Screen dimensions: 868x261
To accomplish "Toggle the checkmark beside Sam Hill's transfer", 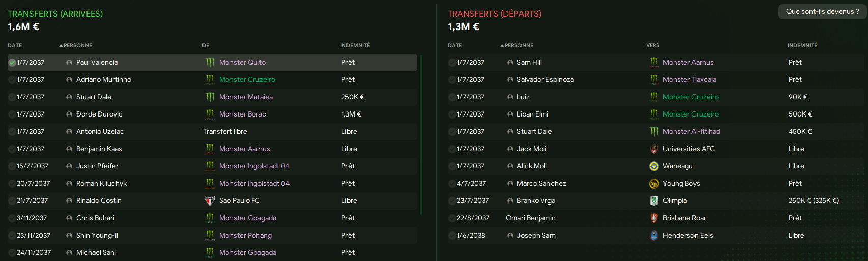I will pyautogui.click(x=452, y=63).
